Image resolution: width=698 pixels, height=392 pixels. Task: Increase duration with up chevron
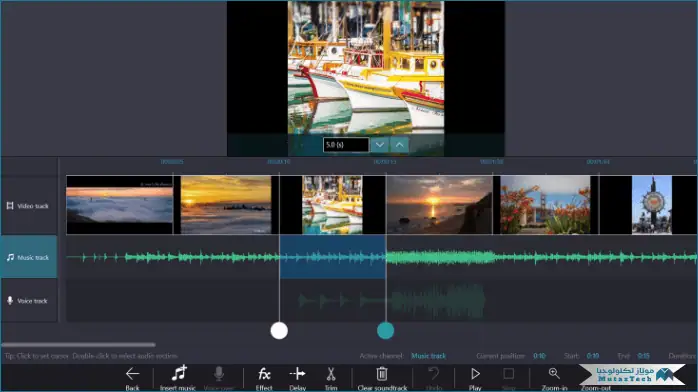399,145
